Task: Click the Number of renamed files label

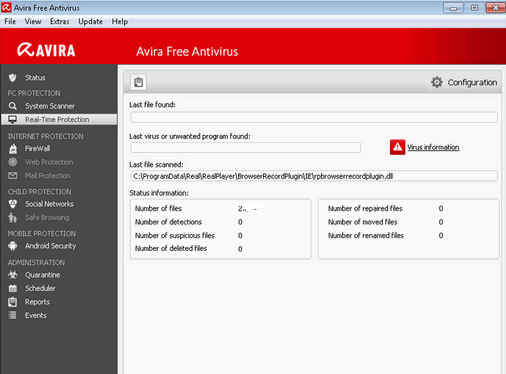Action: 366,235
